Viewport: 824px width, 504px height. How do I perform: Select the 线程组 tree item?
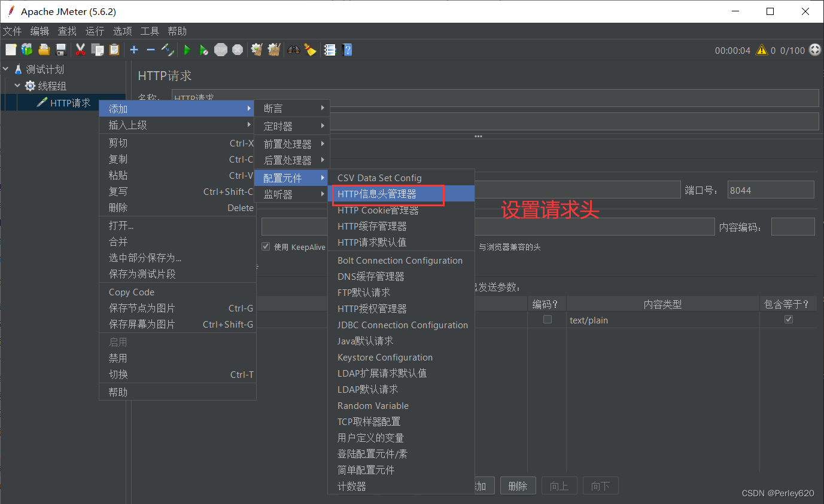coord(52,86)
